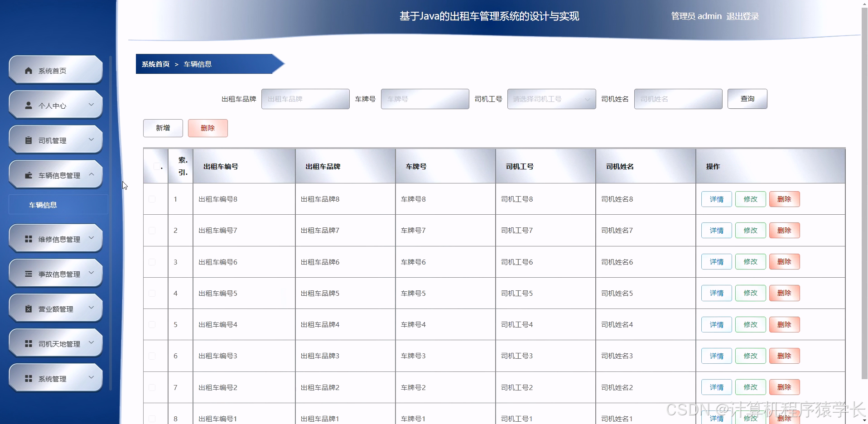Click 退出登录 to log out
Screen dimensions: 868x424
pos(742,16)
